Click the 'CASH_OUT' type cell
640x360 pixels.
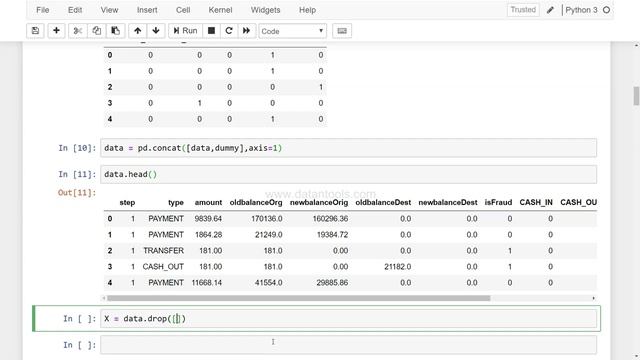point(163,267)
